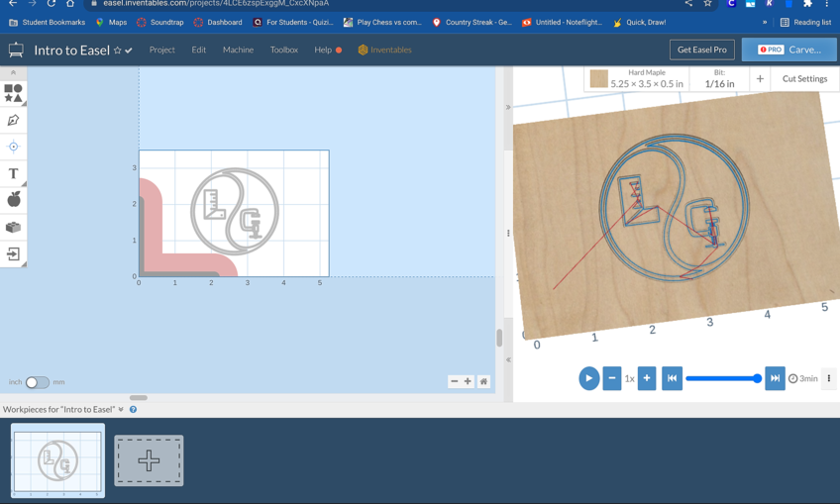Click Get Easel Pro button

[x=701, y=50]
